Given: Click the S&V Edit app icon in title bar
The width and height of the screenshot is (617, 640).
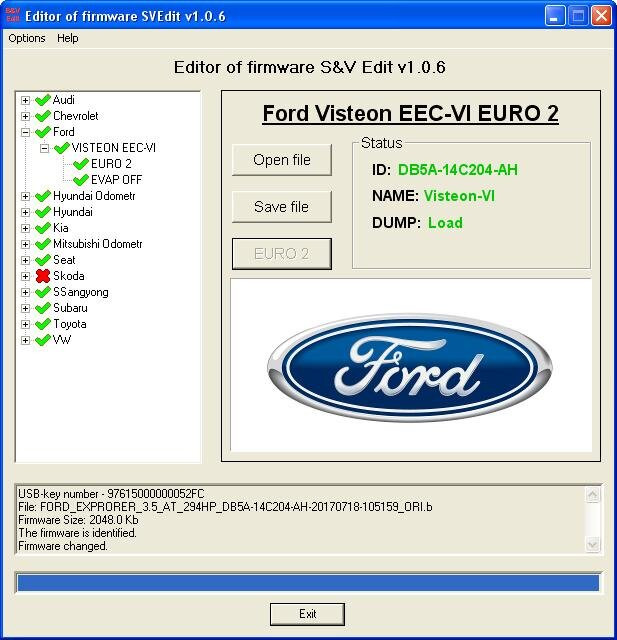Looking at the screenshot, I should click(x=12, y=16).
